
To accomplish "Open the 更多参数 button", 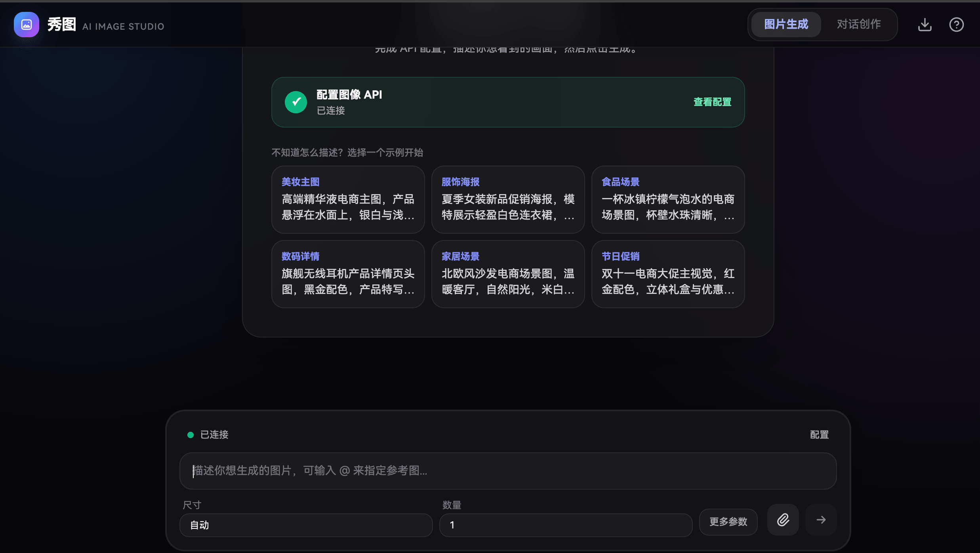I will [x=728, y=522].
